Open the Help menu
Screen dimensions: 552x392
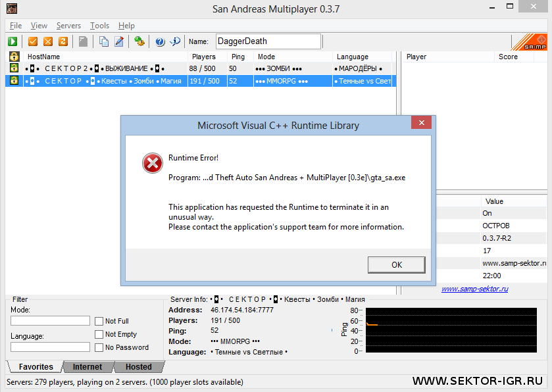click(126, 26)
